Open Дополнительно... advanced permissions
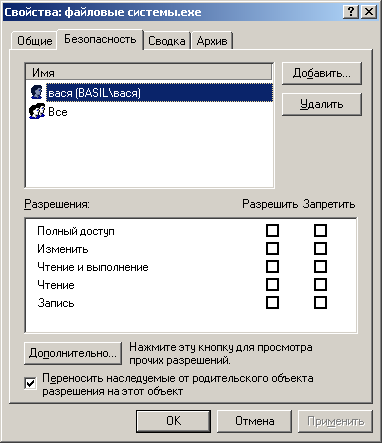382x443 pixels. pyautogui.click(x=73, y=353)
